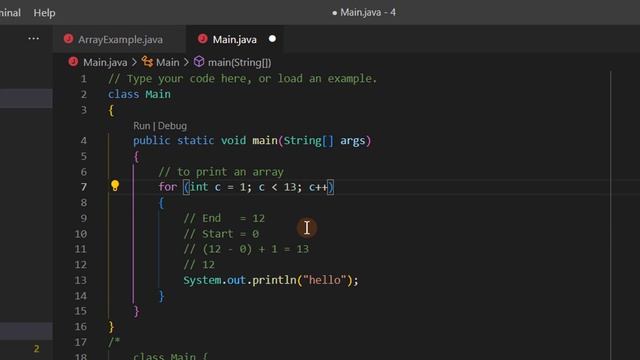Click the "class Main" declaration on line 2
This screenshot has width=640, height=360.
tap(139, 94)
